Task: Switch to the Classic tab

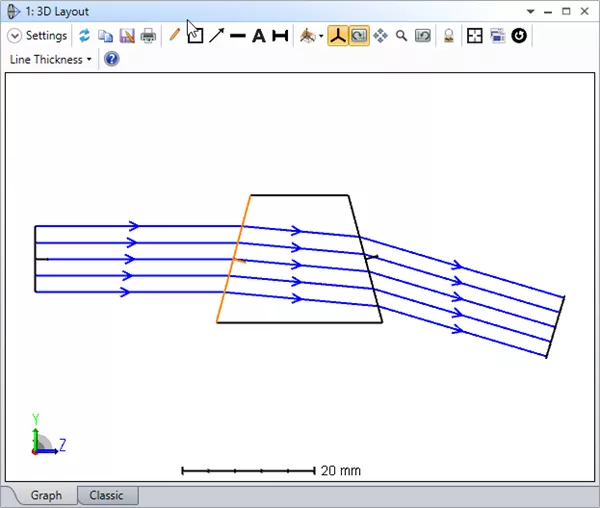Action: tap(106, 495)
